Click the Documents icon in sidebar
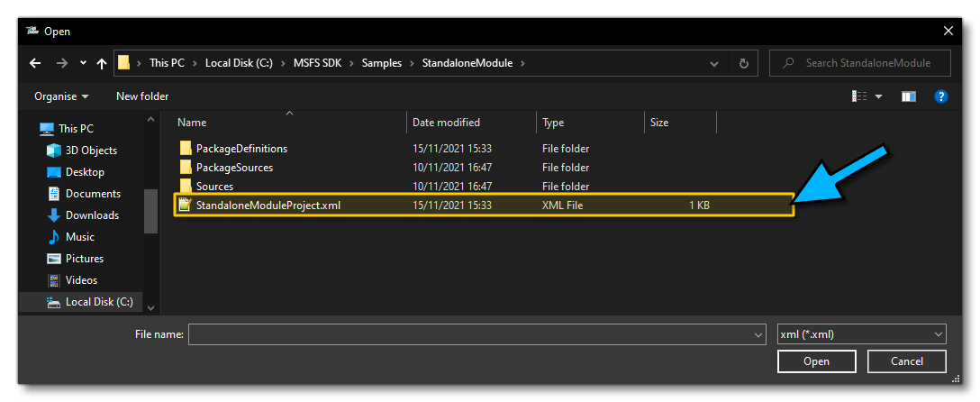The image size is (980, 402). coord(54,194)
